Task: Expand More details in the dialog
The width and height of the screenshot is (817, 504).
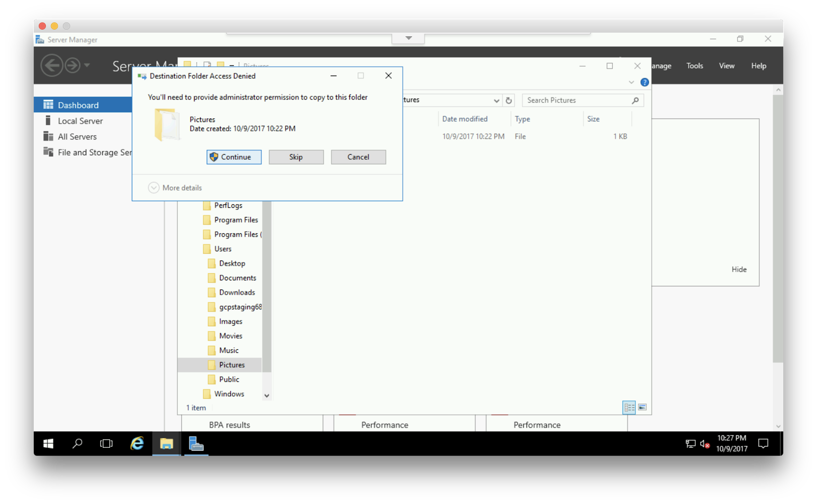Action: pos(174,187)
